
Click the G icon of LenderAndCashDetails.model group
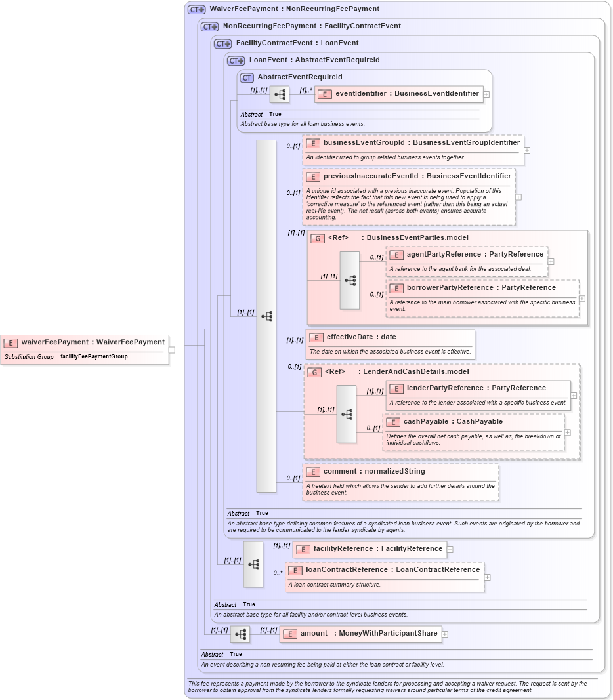tap(316, 371)
